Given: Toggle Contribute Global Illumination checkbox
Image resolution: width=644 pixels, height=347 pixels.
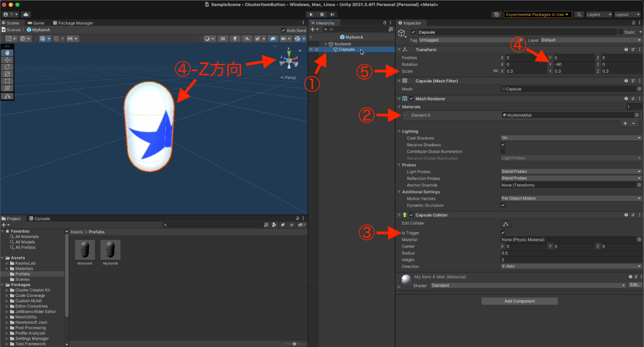Looking at the screenshot, I should pyautogui.click(x=503, y=151).
